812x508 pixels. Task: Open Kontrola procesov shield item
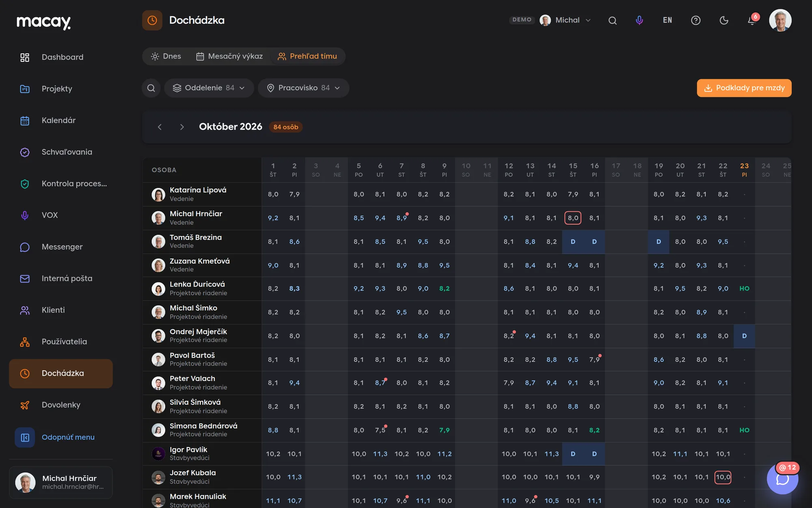pos(60,184)
